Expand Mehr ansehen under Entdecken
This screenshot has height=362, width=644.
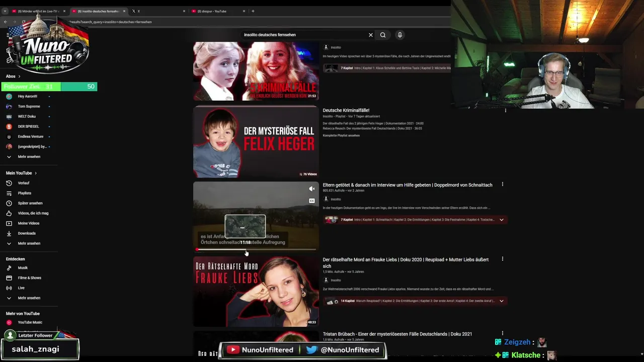coord(29,298)
